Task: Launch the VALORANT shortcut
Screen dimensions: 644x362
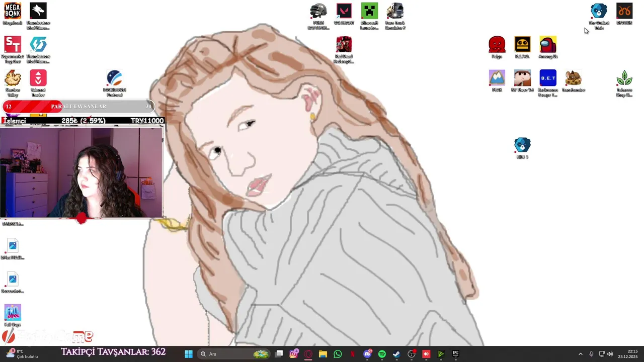Action: tap(344, 14)
